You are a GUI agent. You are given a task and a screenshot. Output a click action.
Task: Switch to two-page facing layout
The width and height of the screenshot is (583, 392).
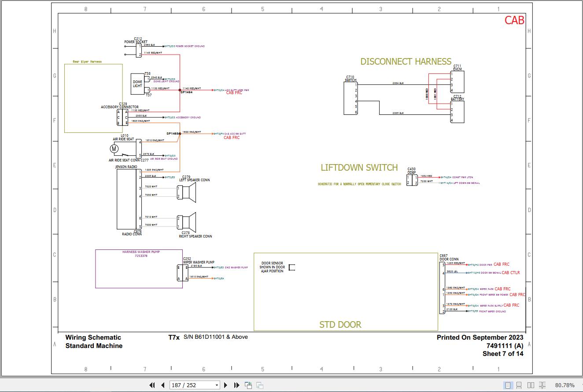point(531,385)
